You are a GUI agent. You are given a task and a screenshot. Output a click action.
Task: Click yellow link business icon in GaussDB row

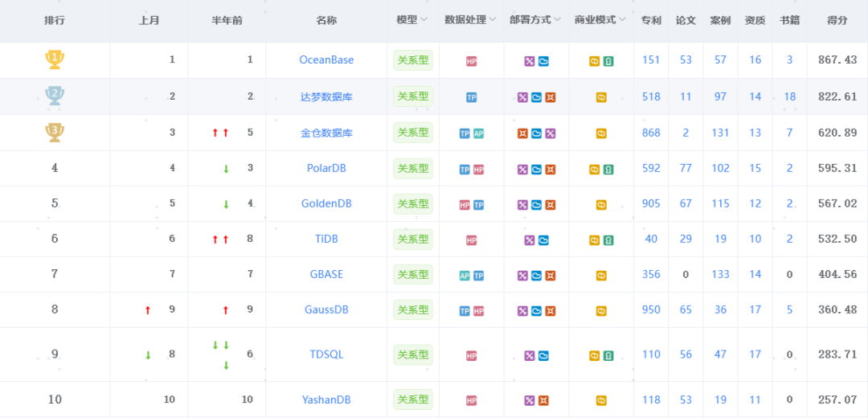click(601, 311)
